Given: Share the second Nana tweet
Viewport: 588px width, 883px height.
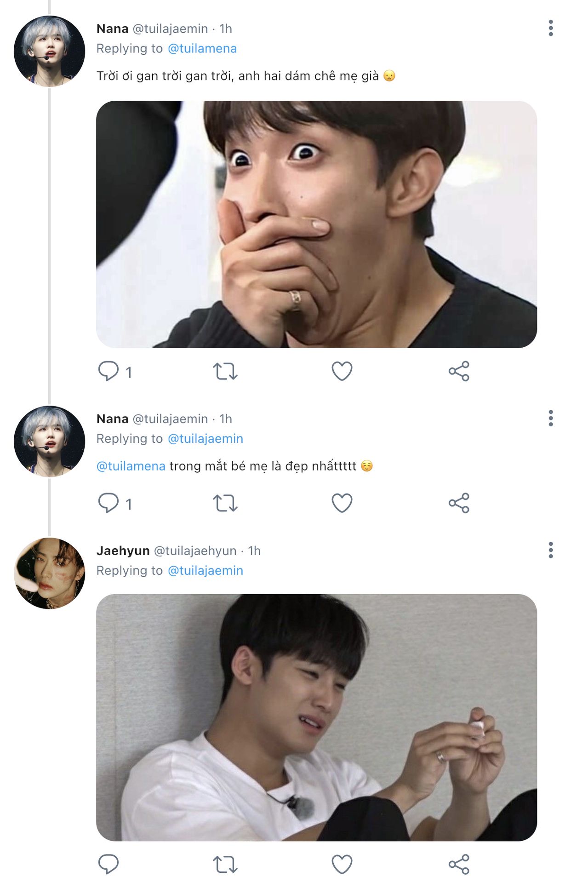Looking at the screenshot, I should pyautogui.click(x=459, y=503).
